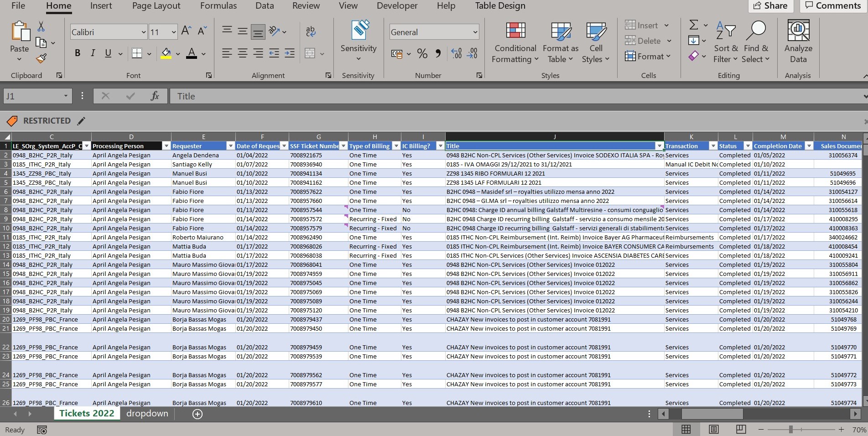868x436 pixels.
Task: Click the Format Painter brush icon
Action: [x=41, y=59]
